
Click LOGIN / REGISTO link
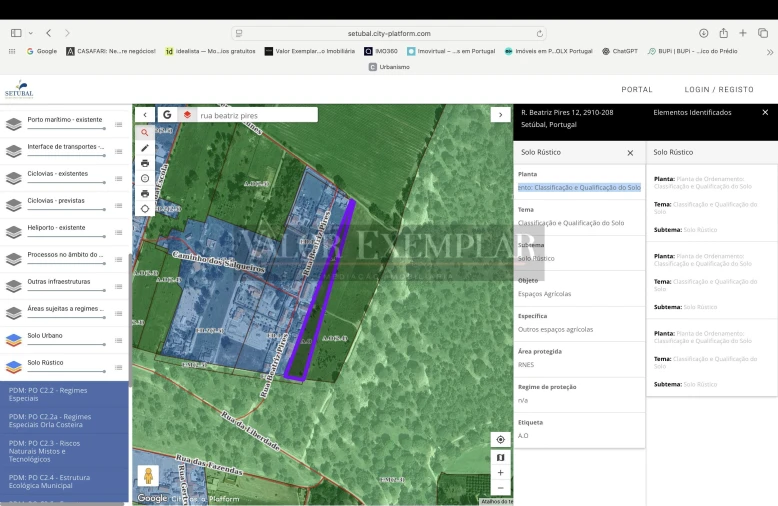[x=719, y=89]
